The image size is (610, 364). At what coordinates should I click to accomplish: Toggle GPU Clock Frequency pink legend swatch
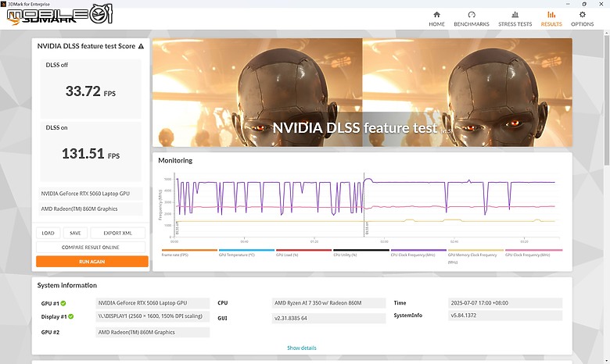[x=533, y=250]
